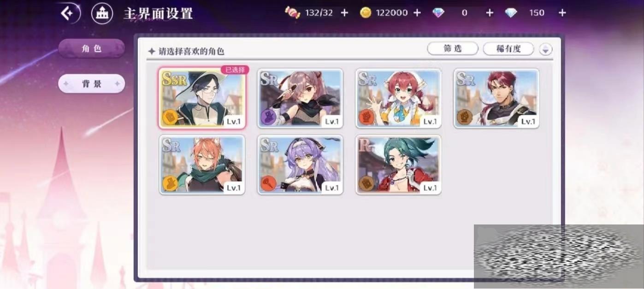Pick the SR red-braided girl card

(398, 98)
